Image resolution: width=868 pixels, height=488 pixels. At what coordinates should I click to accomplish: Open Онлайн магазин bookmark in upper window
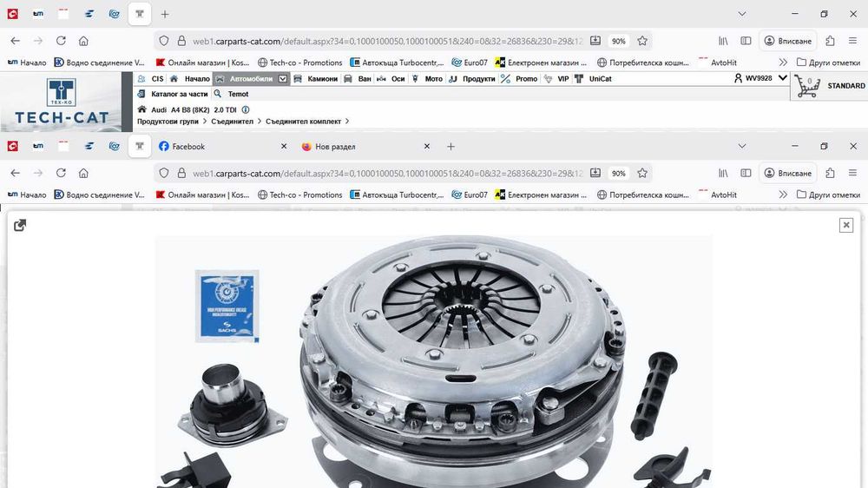click(202, 63)
